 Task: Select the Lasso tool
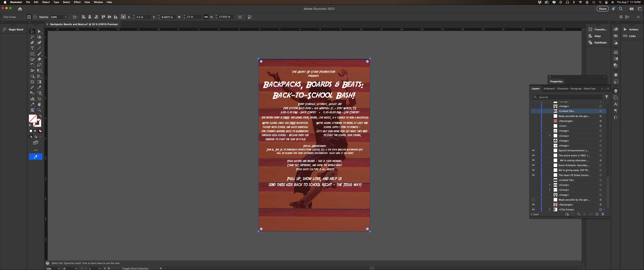39,37
